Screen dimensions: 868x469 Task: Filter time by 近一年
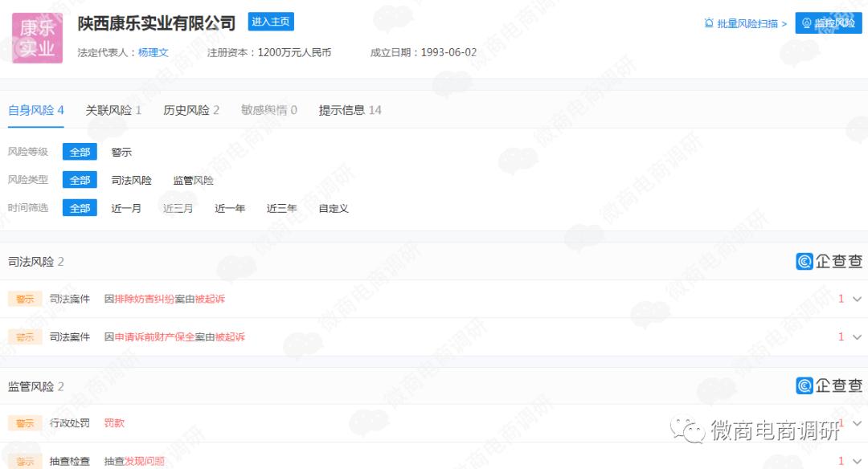coord(231,209)
